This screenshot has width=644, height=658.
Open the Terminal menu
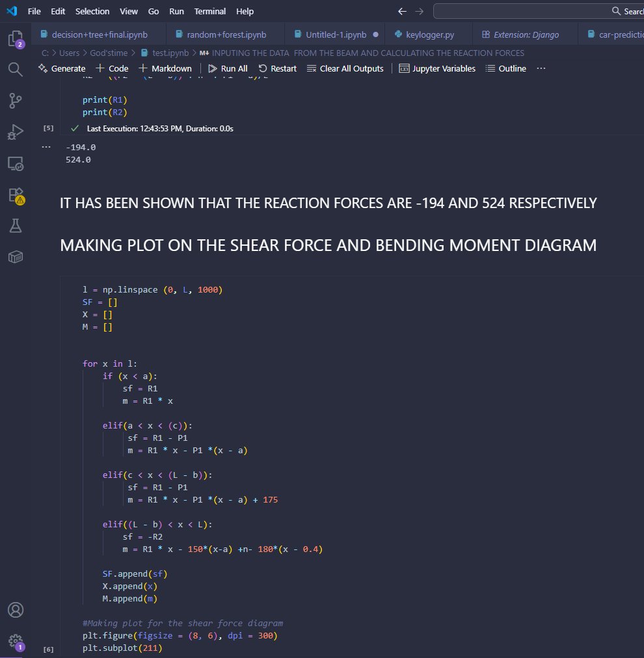(209, 11)
